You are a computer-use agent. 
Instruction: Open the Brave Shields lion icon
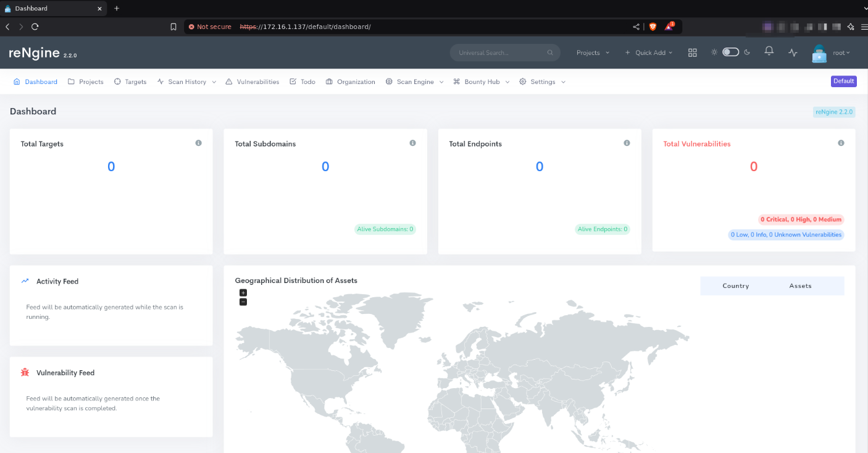653,27
